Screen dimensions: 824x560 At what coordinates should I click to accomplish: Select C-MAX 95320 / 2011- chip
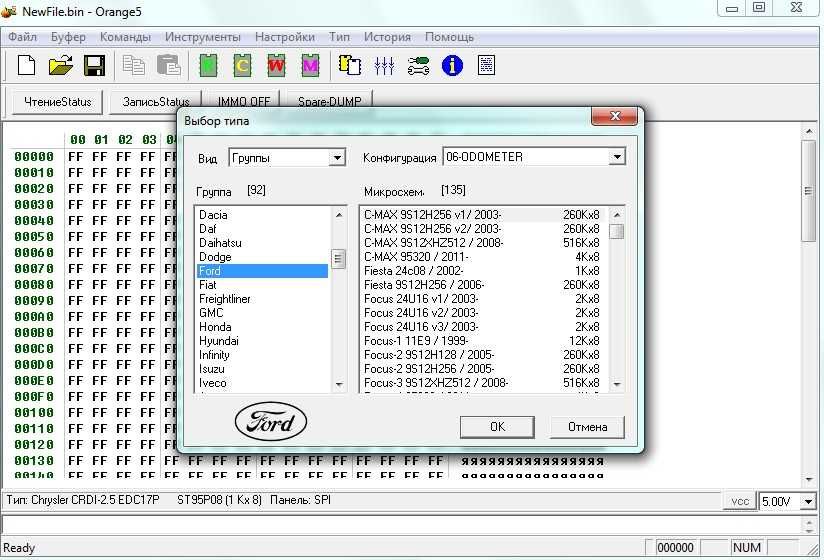point(482,257)
